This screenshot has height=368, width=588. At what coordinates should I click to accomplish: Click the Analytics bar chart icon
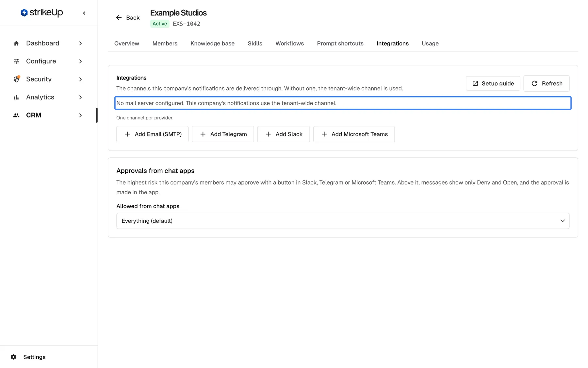click(x=16, y=97)
